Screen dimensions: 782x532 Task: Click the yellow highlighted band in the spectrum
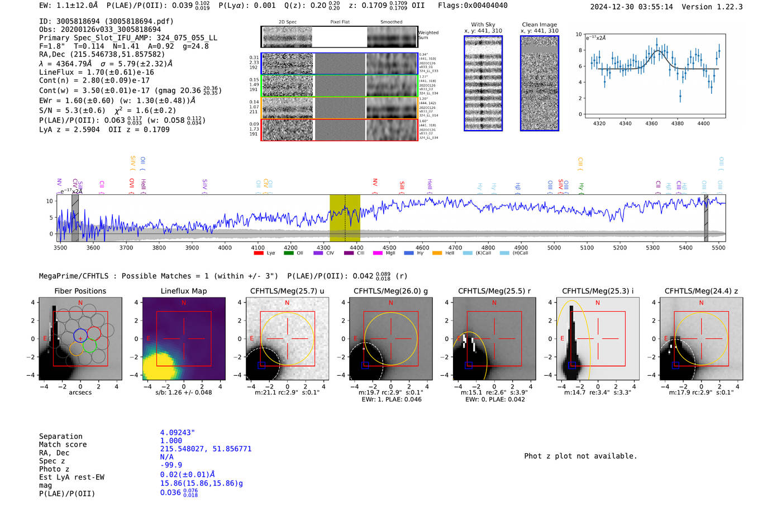point(345,218)
